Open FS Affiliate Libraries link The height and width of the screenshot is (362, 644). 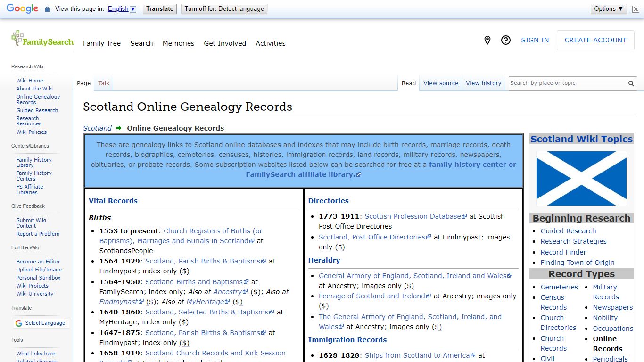(x=30, y=189)
